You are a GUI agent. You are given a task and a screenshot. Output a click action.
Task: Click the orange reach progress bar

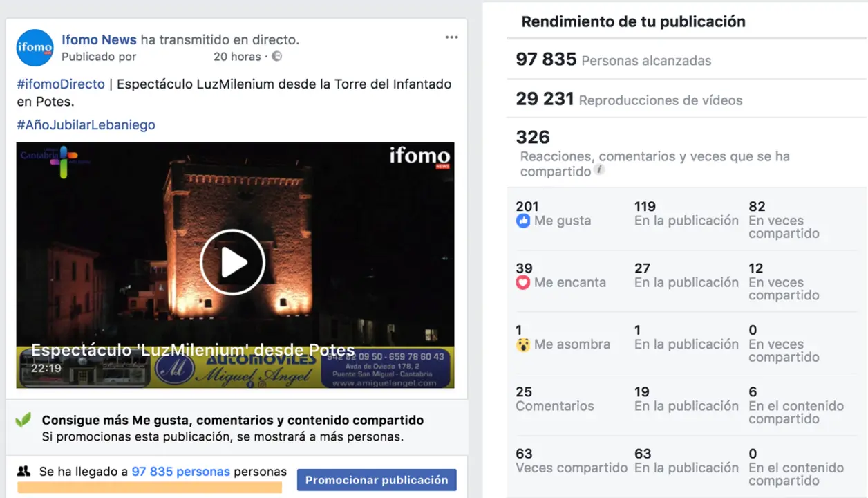coord(149,488)
